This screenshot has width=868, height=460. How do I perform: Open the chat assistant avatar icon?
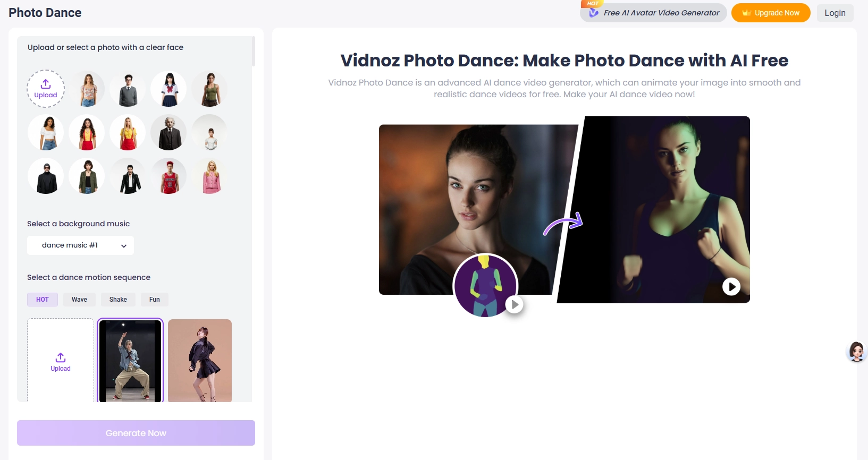(x=856, y=352)
